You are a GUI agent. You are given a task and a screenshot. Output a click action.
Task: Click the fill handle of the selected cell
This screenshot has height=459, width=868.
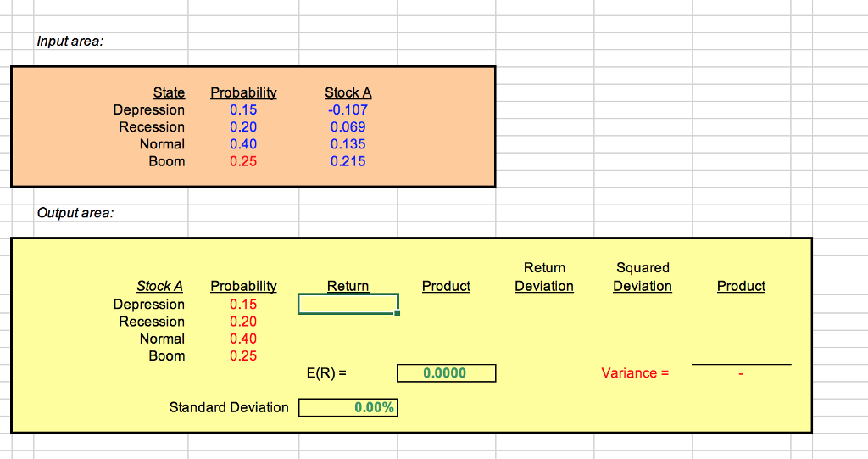pyautogui.click(x=398, y=313)
